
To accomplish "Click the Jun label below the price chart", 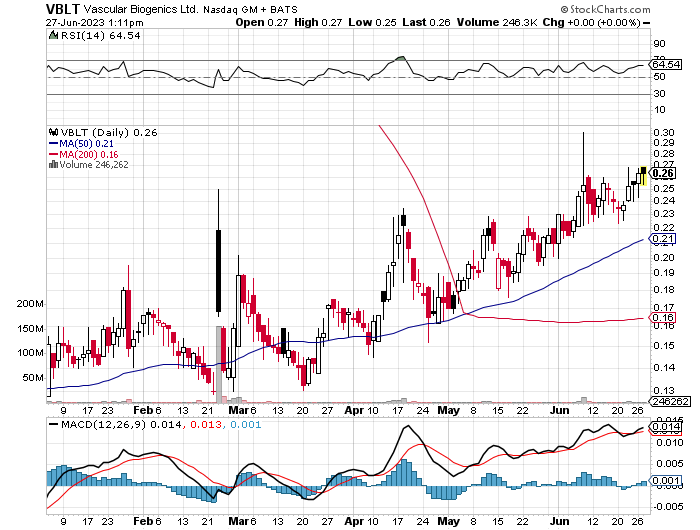I will click(x=559, y=410).
